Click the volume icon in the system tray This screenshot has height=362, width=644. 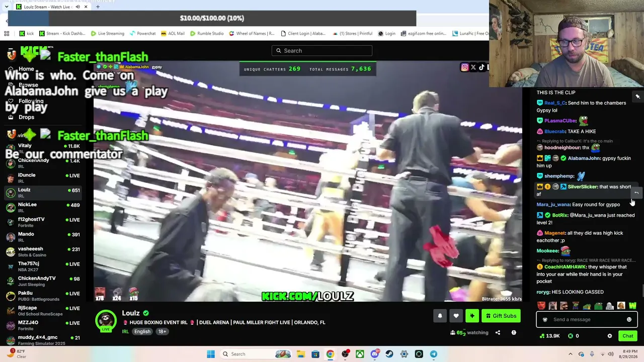pyautogui.click(x=611, y=354)
